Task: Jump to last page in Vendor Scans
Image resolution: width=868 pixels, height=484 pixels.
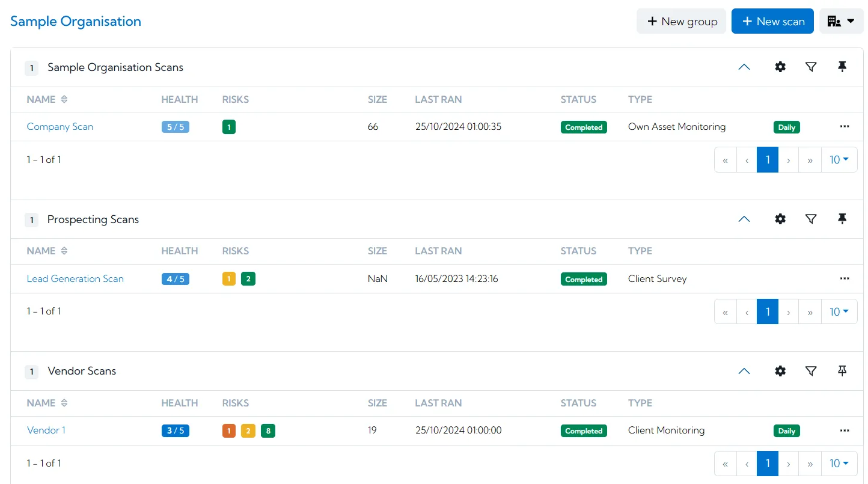Action: (810, 464)
